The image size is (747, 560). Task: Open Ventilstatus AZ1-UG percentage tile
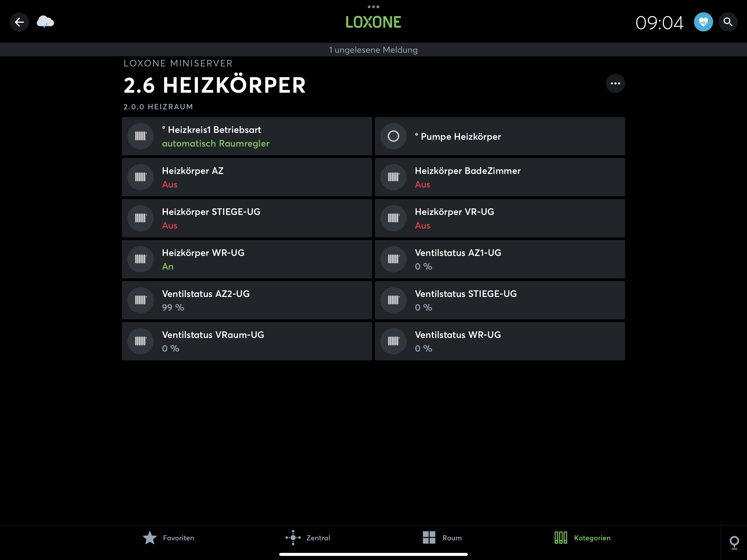[x=500, y=259]
